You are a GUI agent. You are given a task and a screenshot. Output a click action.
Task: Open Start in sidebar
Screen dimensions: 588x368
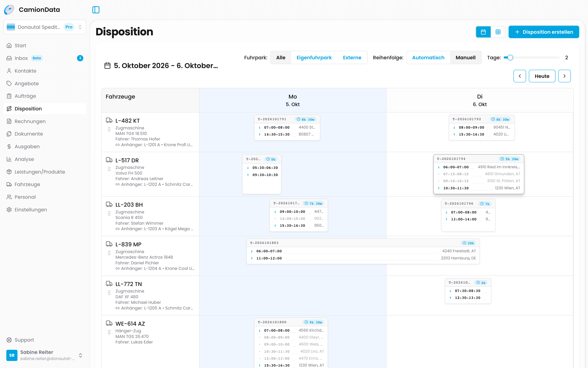[45, 46]
